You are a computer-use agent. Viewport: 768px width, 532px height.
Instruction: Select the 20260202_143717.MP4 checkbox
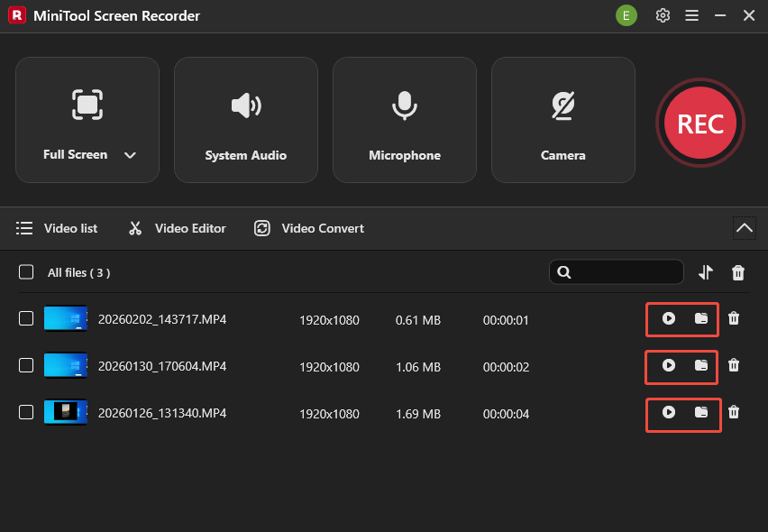(x=26, y=319)
